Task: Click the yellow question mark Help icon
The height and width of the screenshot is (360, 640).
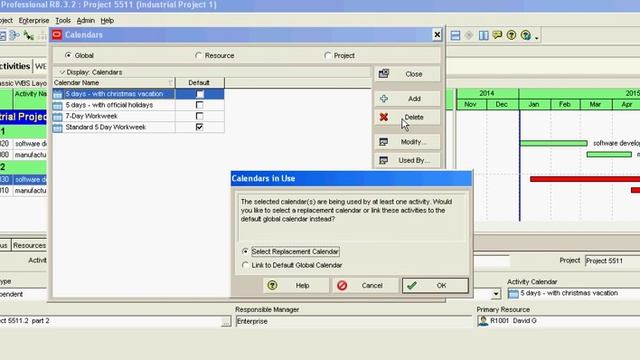Action: point(272,285)
